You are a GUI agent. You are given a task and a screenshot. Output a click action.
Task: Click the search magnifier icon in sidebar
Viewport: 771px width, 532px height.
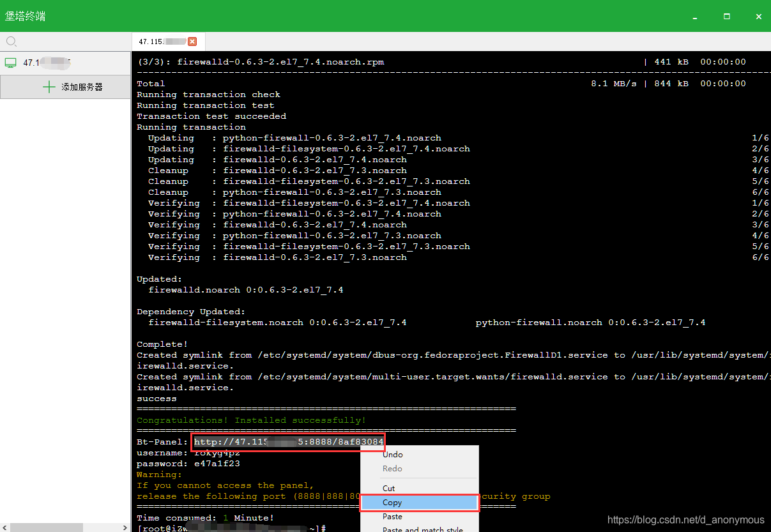tap(11, 42)
